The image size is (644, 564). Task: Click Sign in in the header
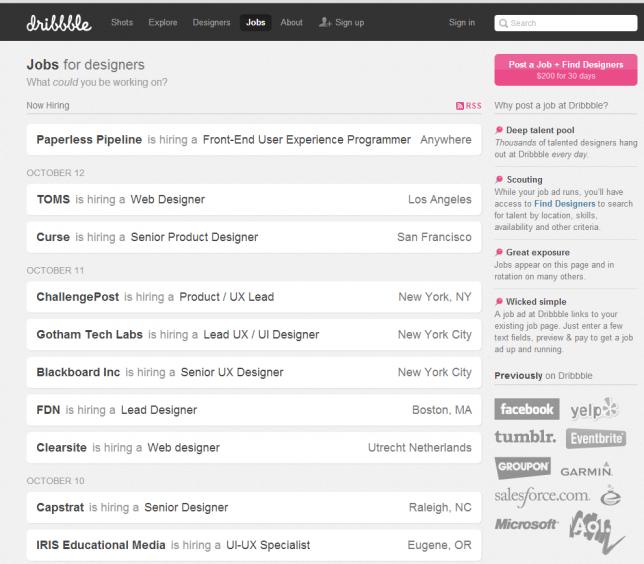pos(462,22)
